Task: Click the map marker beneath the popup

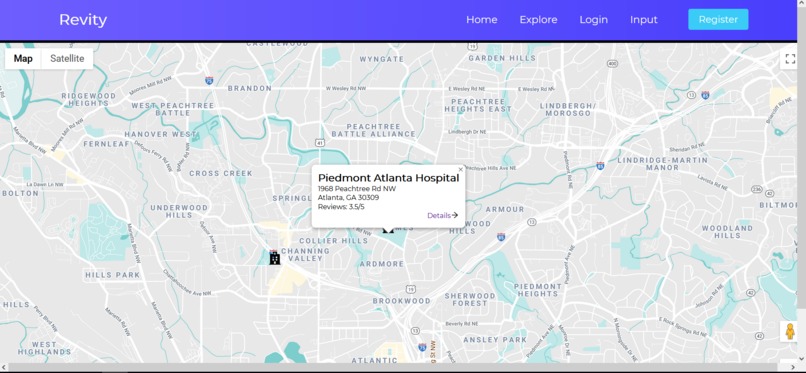Action: tap(388, 230)
